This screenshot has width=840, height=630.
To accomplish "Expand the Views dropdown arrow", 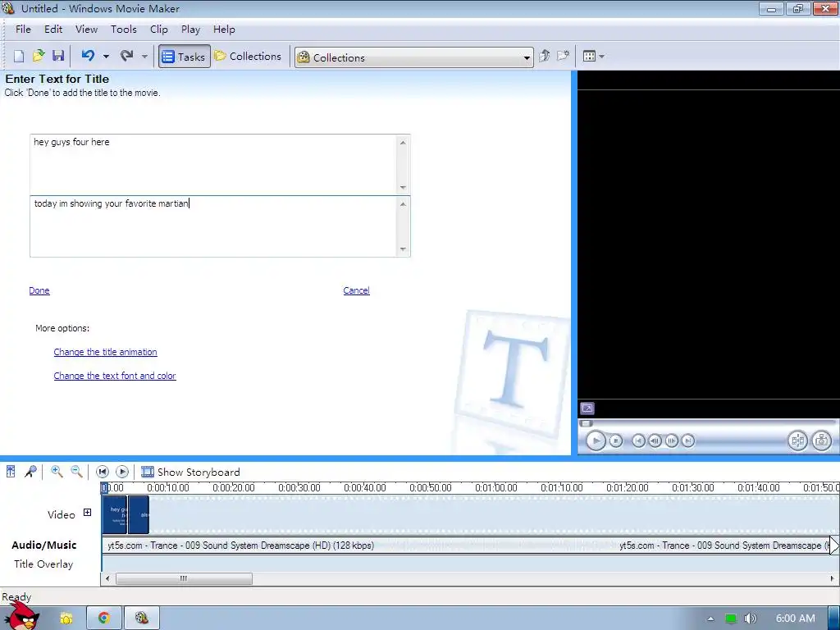I will click(601, 57).
